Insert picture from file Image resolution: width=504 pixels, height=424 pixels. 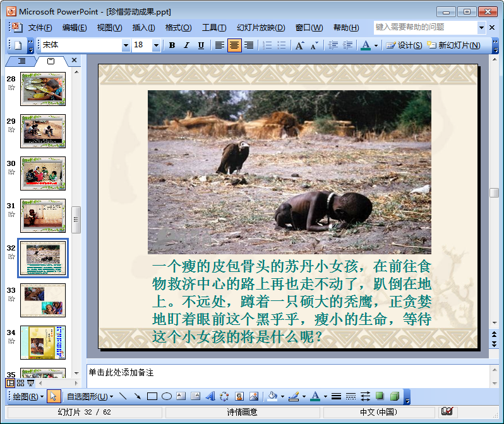tap(254, 396)
